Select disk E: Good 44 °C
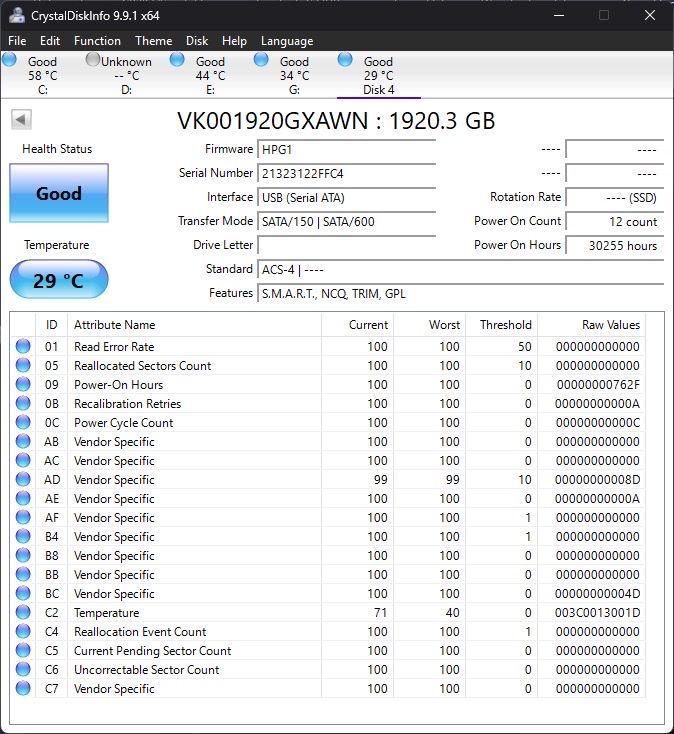 tap(210, 75)
